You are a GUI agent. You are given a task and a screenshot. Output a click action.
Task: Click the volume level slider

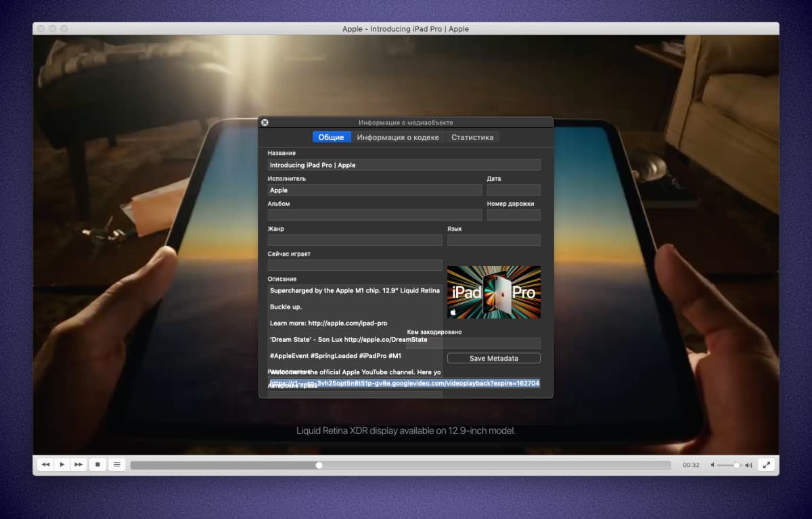(x=729, y=466)
